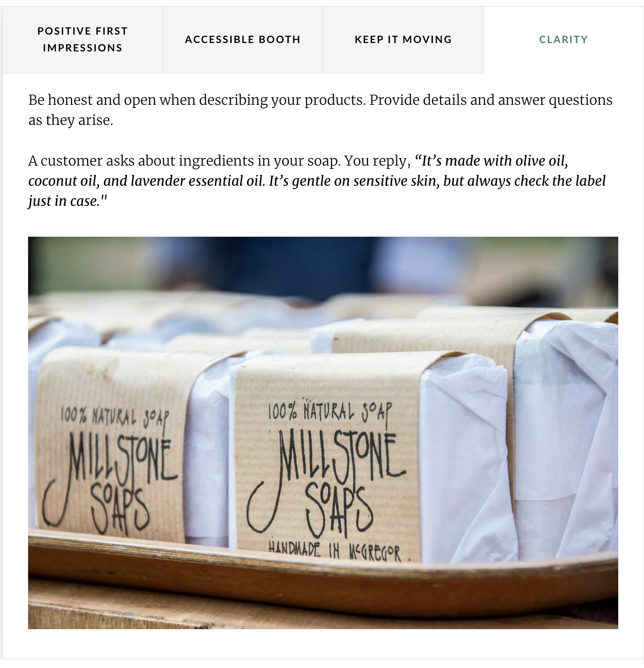Open the Positive First Impressions tab

(x=82, y=40)
